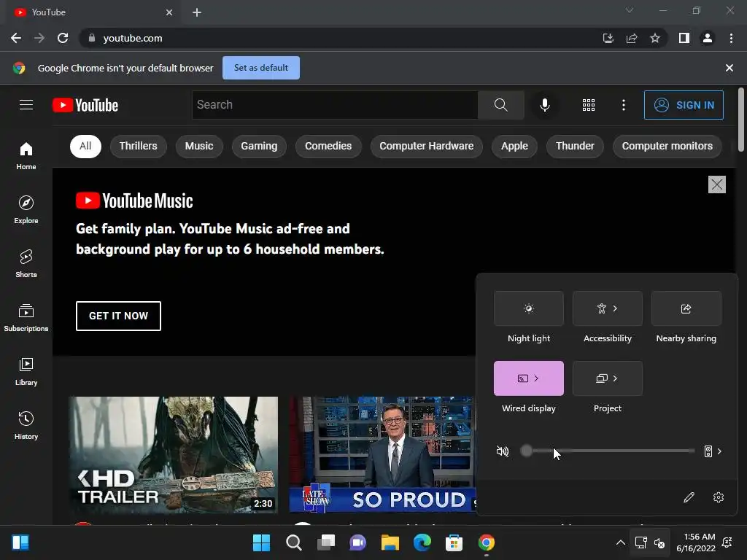747x560 pixels.
Task: Bookmark this page with the star icon
Action: click(655, 38)
